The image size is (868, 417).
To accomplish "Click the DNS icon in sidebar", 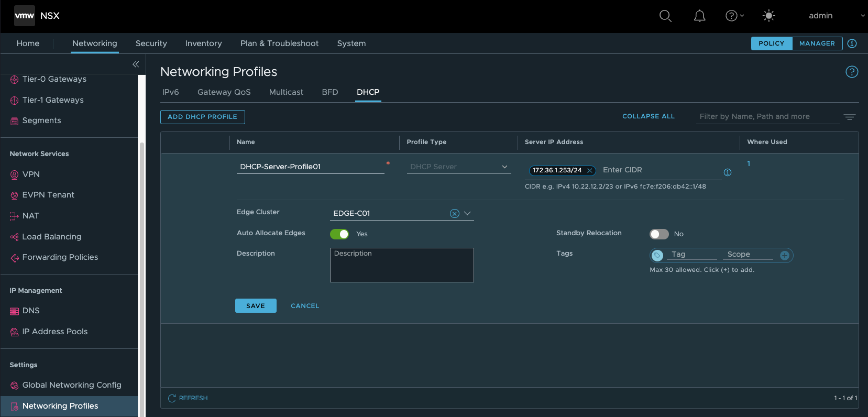I will 14,311.
